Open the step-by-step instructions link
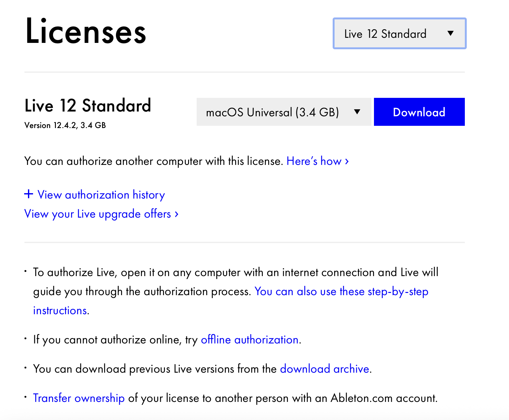Screen dimensions: 509x420 click(x=342, y=291)
